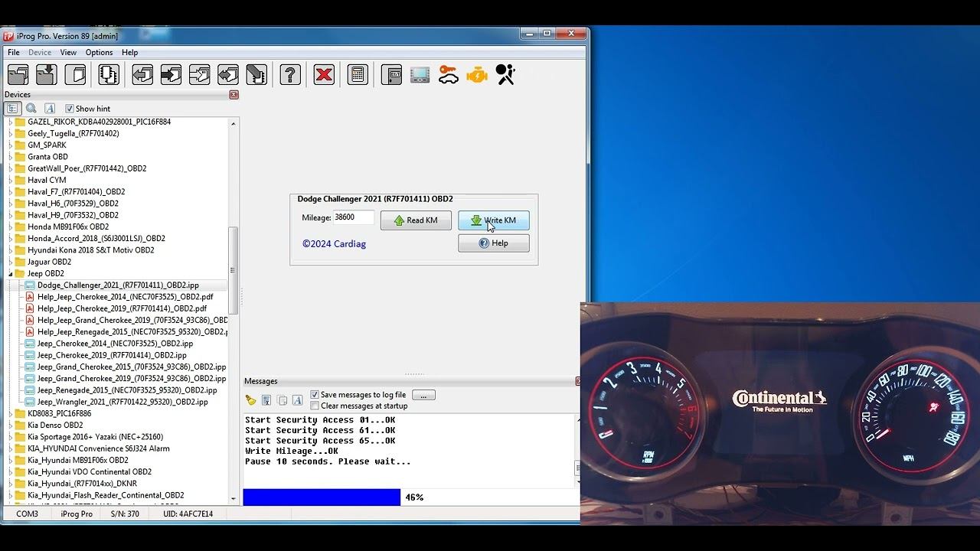Viewport: 980px width, 551px height.
Task: Click the odometer dashboard toolbar icon
Action: 391,74
